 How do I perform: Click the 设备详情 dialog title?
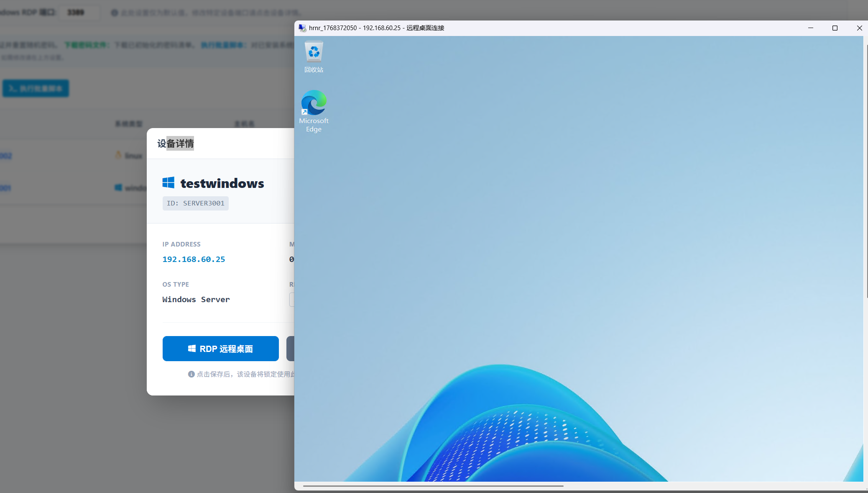(x=176, y=144)
